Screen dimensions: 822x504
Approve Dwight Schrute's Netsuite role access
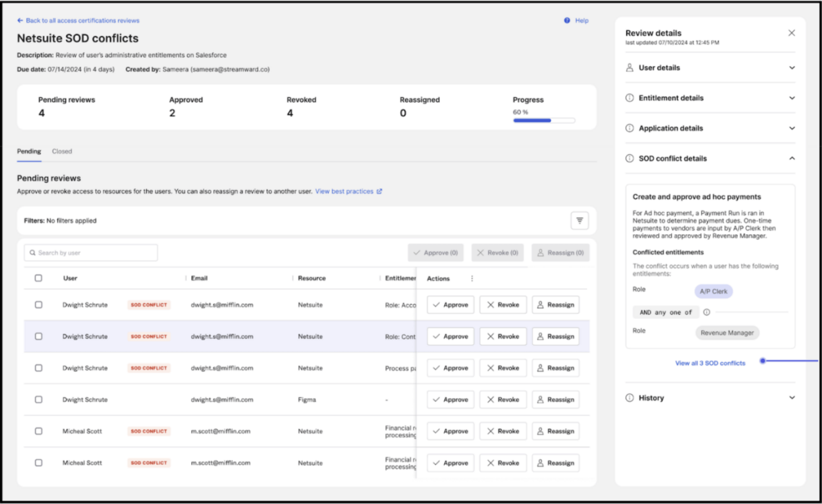450,304
